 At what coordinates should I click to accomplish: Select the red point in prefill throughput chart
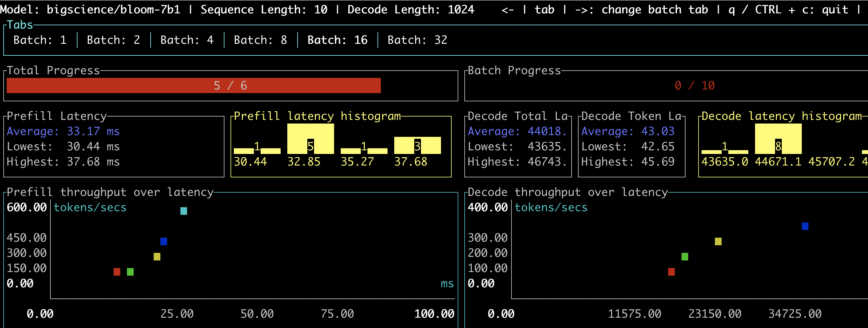[x=116, y=272]
